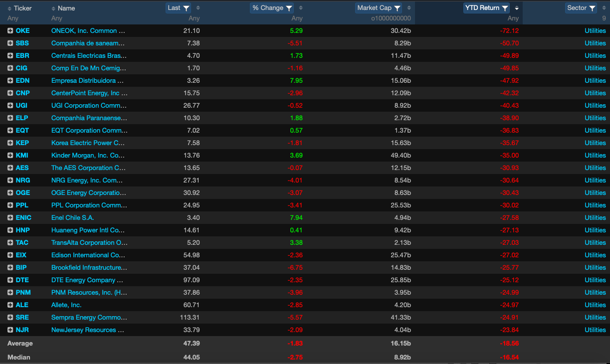The height and width of the screenshot is (364, 610).
Task: Select % change value 7.95
Action: (x=296, y=81)
